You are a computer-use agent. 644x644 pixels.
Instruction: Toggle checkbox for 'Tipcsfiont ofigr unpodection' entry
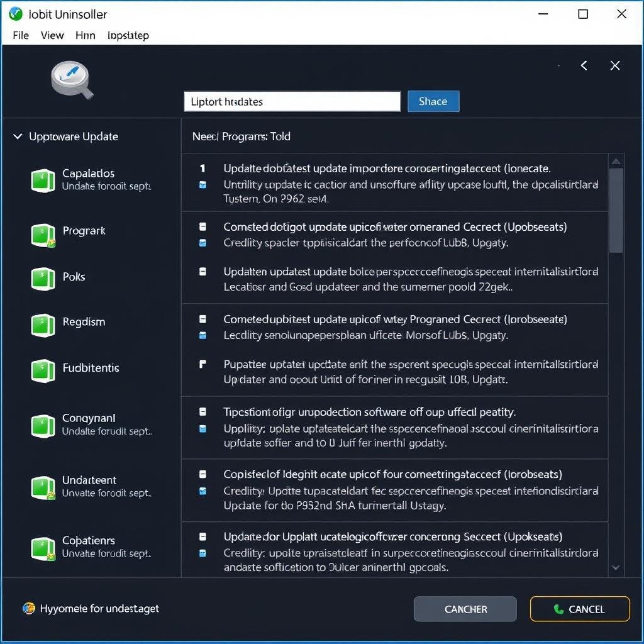coord(203,411)
